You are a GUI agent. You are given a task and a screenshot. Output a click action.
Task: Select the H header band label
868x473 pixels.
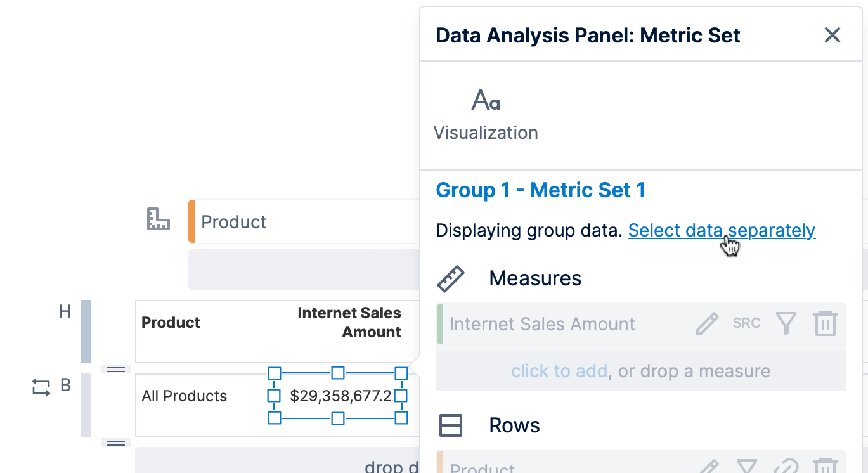tap(66, 311)
